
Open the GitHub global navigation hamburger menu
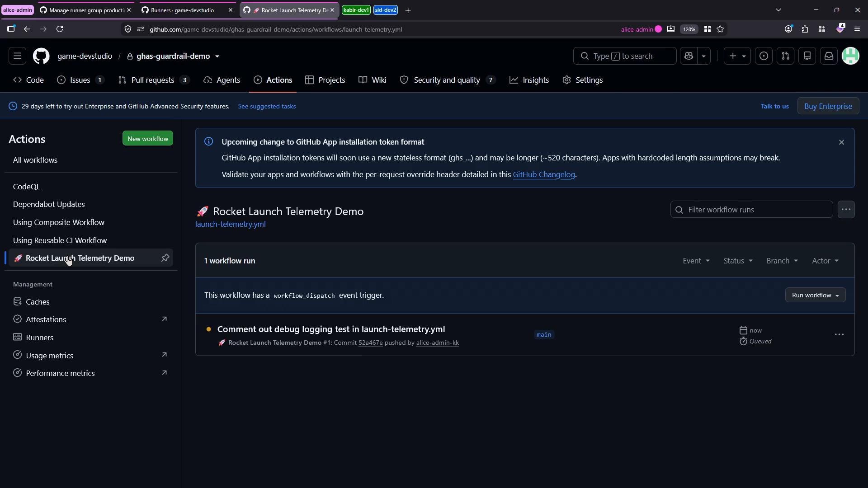point(17,56)
